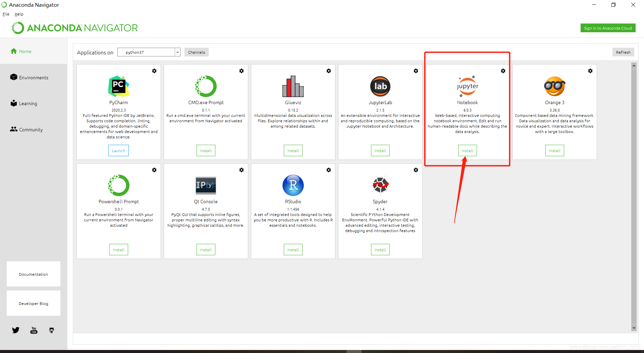Open the Developer Blog link
This screenshot has height=353, width=644.
pyautogui.click(x=34, y=303)
